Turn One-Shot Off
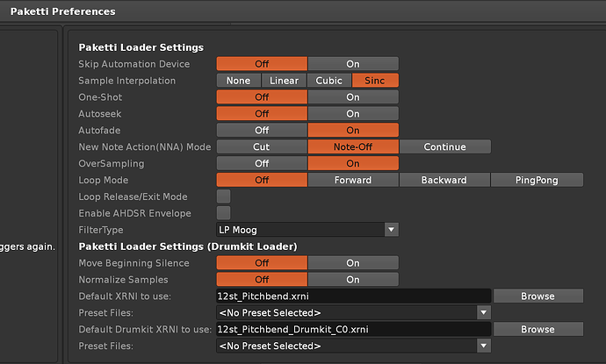The width and height of the screenshot is (606, 364). click(262, 96)
